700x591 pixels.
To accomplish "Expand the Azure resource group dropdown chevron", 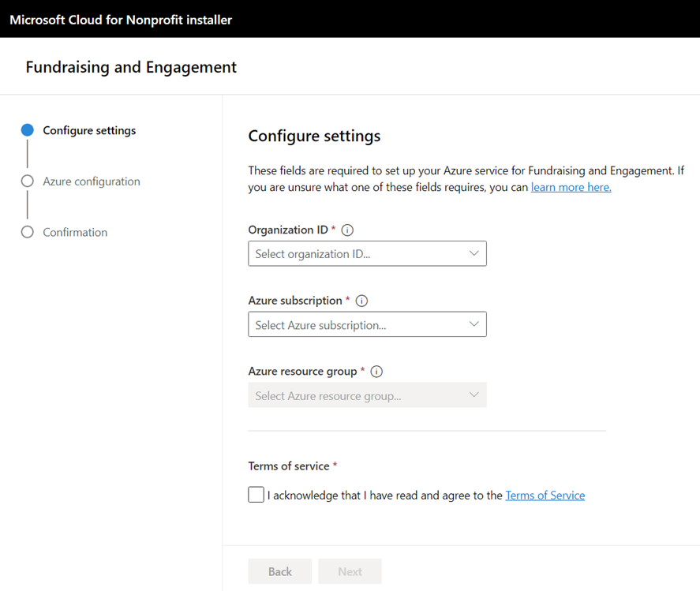I will 474,395.
